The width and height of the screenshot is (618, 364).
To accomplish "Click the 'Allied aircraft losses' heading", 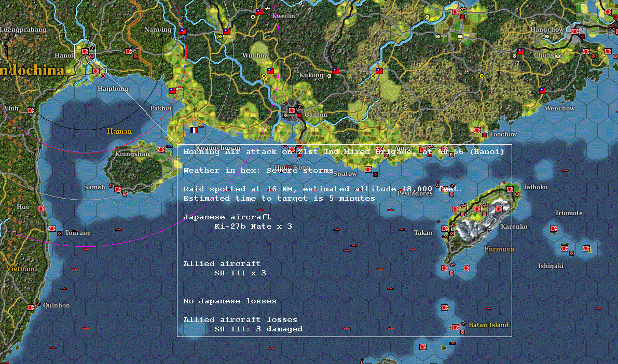I will pos(240,319).
